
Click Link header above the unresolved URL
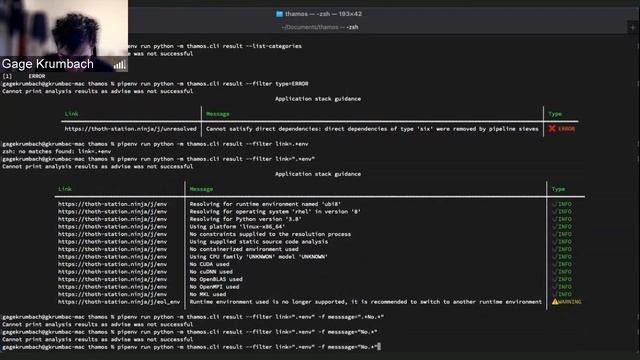[71, 114]
